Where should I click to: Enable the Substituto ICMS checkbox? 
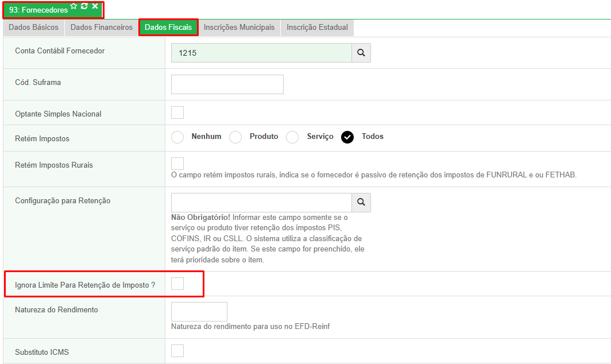[177, 351]
